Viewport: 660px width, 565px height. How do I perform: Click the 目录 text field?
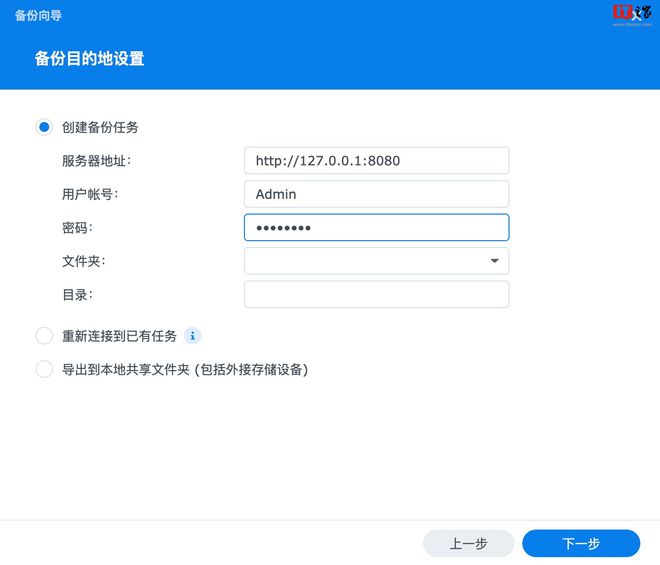(x=376, y=294)
